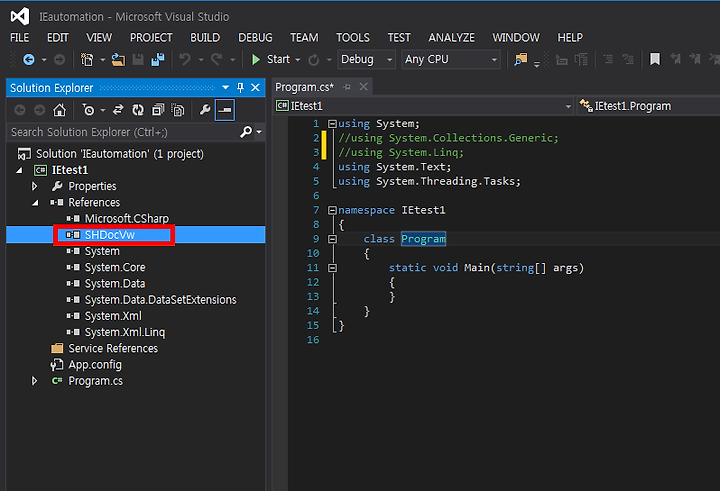
Task: Open the FILE menu
Action: [x=20, y=38]
